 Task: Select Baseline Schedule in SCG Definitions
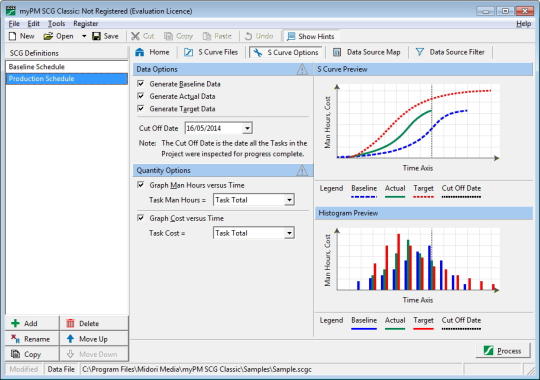tap(66, 67)
